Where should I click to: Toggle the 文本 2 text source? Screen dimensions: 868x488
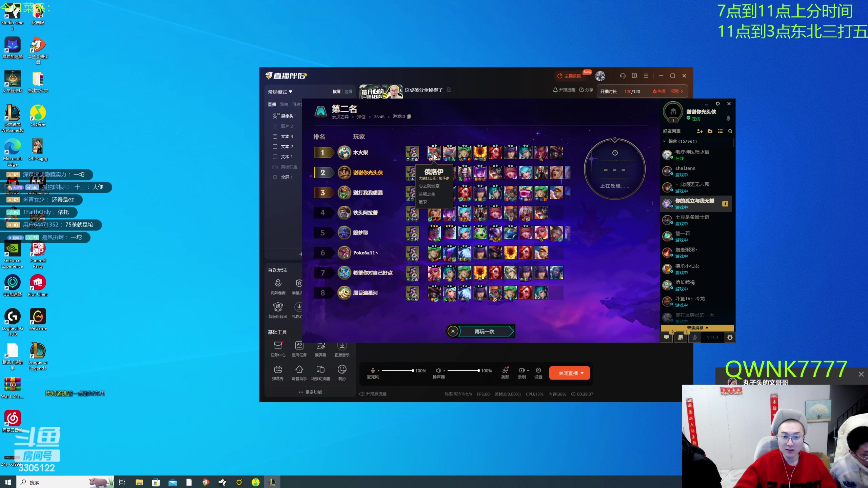tap(283, 146)
